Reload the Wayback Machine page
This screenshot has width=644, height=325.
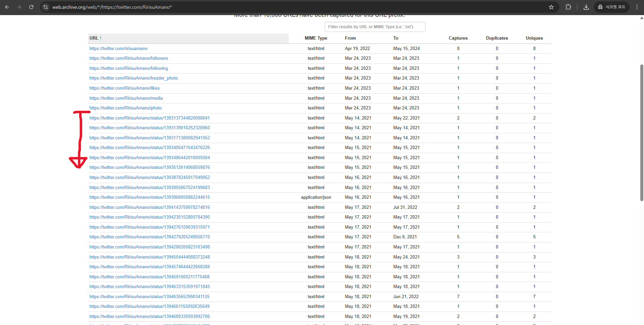[31, 7]
